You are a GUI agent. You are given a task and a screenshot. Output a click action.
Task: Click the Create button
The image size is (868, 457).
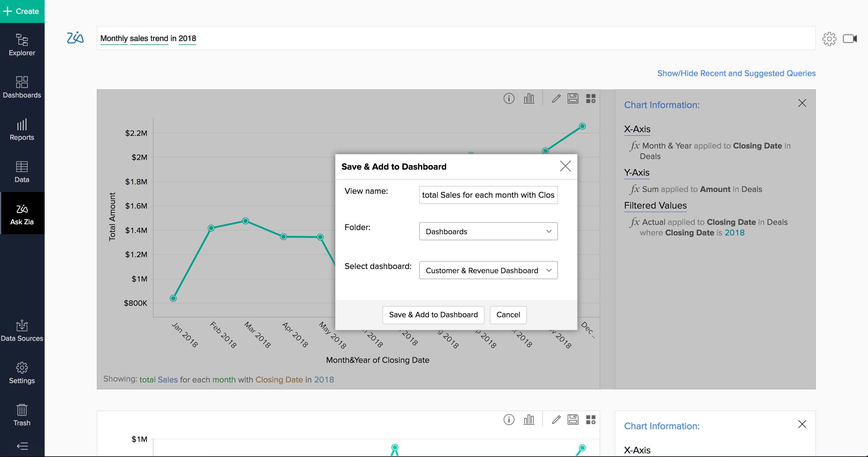(22, 11)
